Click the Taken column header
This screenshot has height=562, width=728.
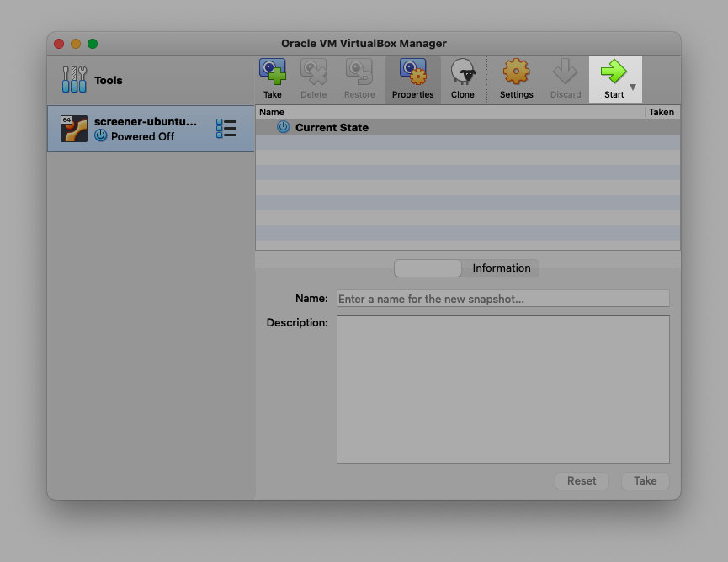pos(661,112)
